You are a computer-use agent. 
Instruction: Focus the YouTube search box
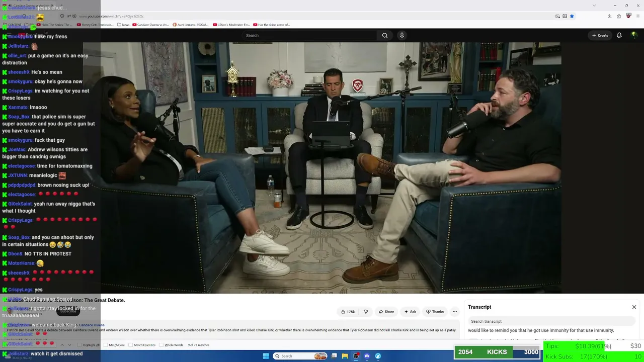pos(310,35)
